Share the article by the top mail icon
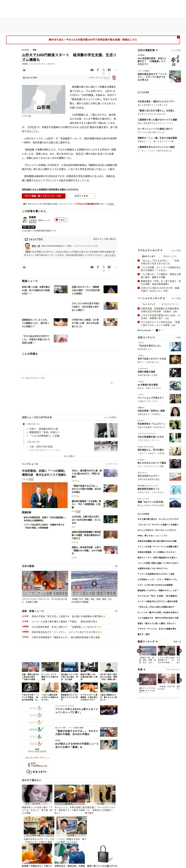This screenshot has width=186, height=868. pos(92,70)
